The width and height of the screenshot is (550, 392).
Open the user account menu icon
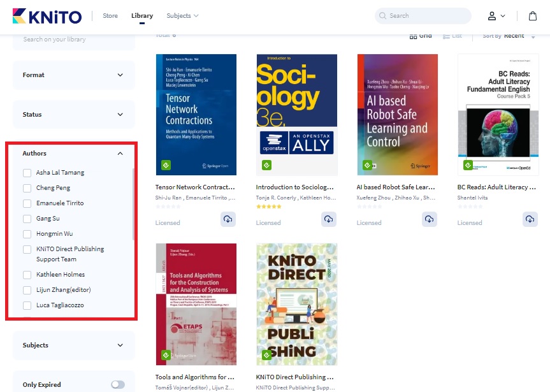[x=496, y=16]
